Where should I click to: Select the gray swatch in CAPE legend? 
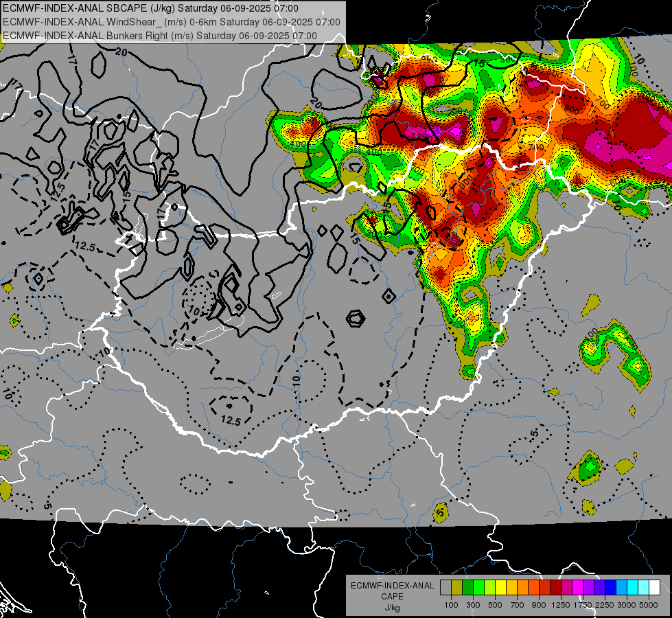445,588
